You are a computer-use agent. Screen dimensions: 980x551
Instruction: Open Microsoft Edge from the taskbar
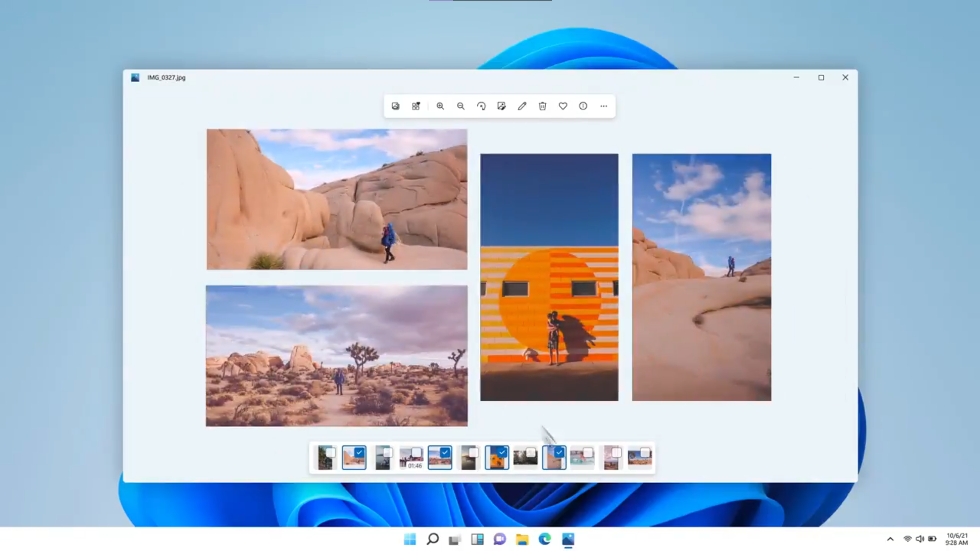click(x=546, y=539)
